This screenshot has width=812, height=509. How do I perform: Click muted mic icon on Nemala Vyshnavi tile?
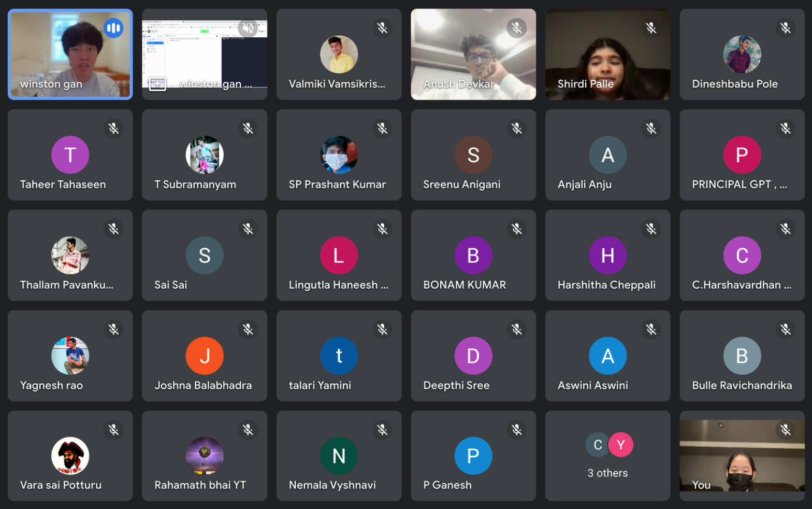click(382, 430)
